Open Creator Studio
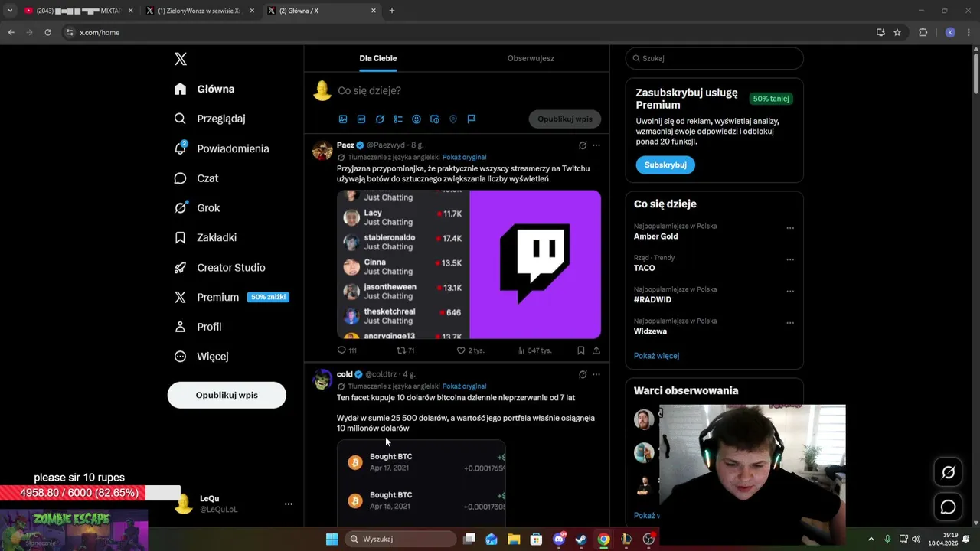Screen dimensions: 980x551 pyautogui.click(x=220, y=267)
